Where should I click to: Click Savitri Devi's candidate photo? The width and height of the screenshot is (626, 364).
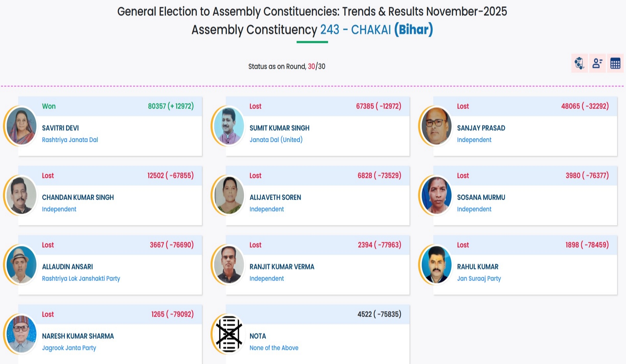pyautogui.click(x=22, y=126)
